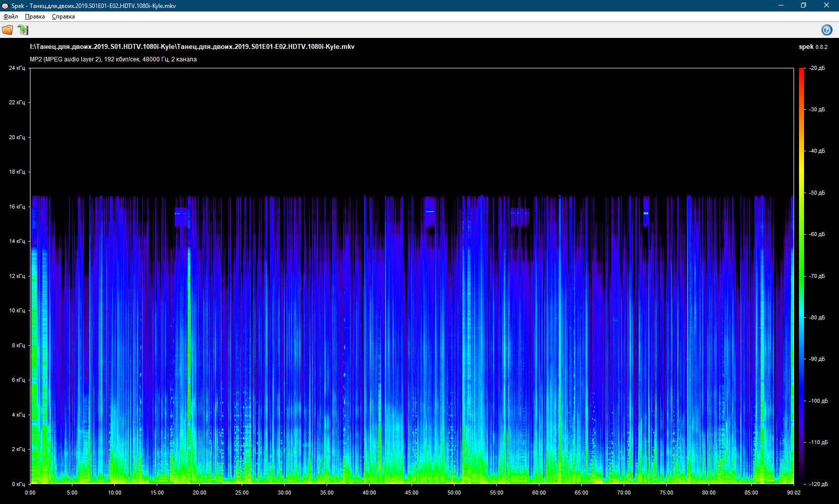Click the Spek app icon in title bar

[x=5, y=6]
